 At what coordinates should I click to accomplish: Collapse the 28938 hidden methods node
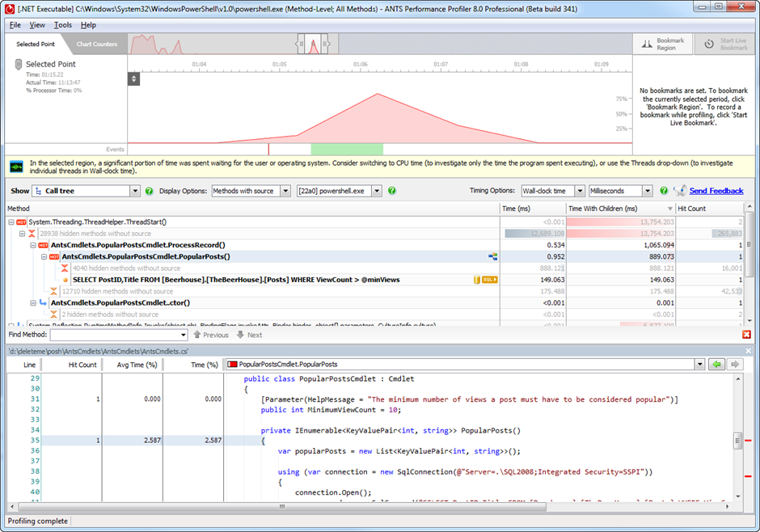[x=22, y=234]
